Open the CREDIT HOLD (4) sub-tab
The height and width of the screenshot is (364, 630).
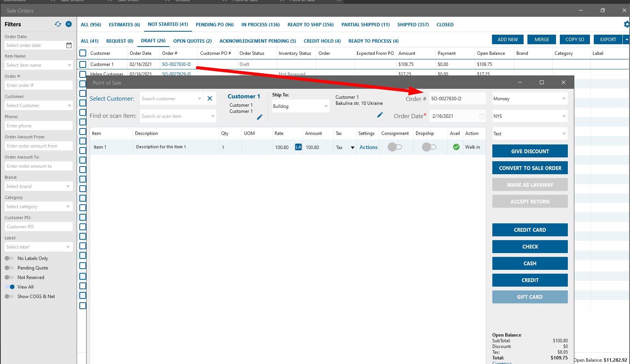(322, 41)
